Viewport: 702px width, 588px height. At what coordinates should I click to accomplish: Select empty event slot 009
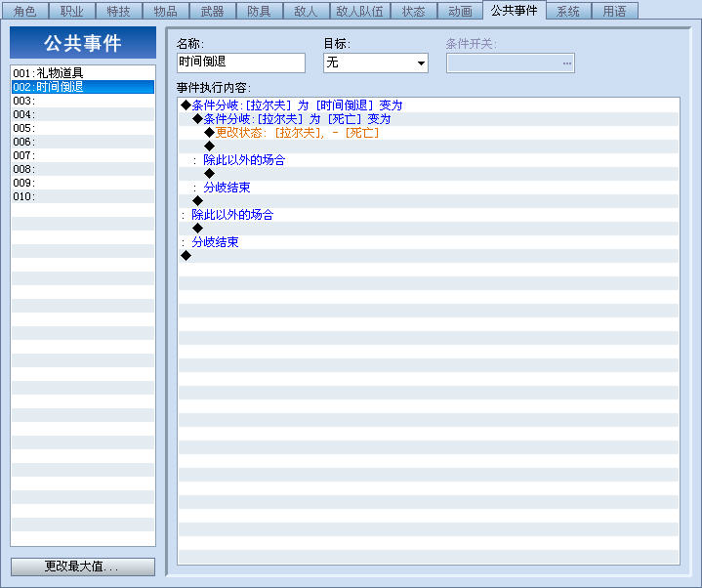tap(83, 183)
